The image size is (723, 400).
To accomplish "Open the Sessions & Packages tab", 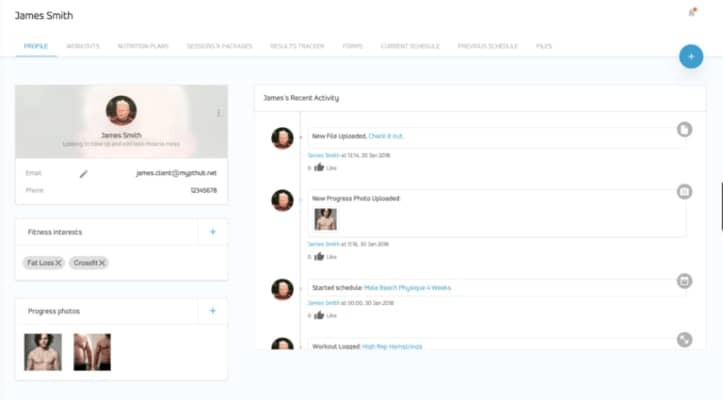I will pos(219,46).
